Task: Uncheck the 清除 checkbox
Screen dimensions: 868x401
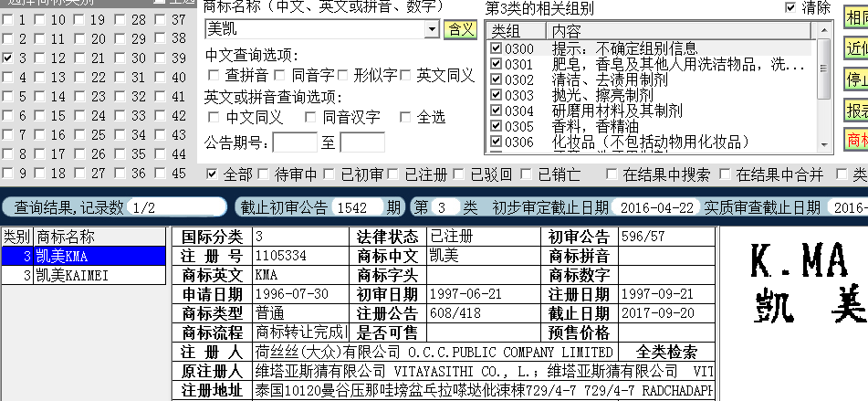Action: click(790, 8)
